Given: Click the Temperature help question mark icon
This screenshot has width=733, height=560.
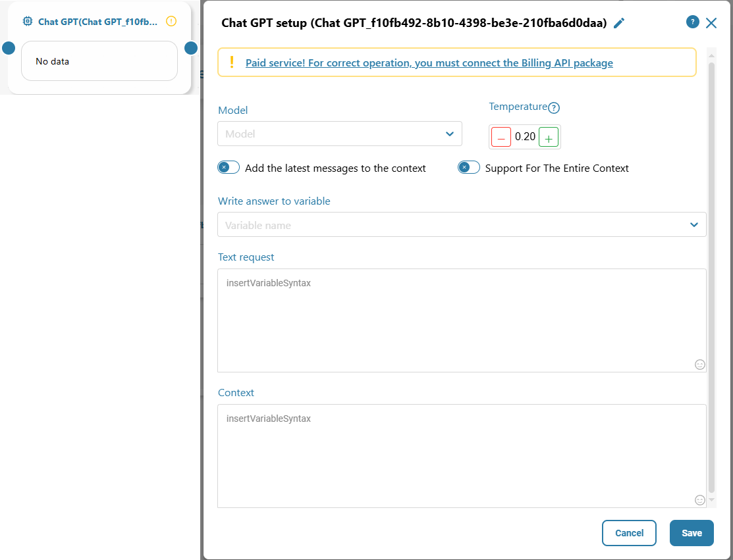Looking at the screenshot, I should tap(554, 108).
